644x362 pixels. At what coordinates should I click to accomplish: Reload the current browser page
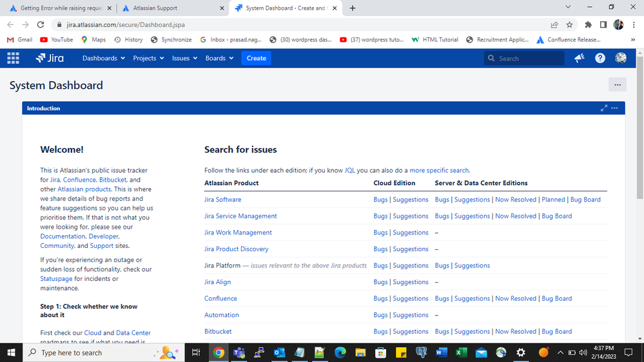(40, 24)
